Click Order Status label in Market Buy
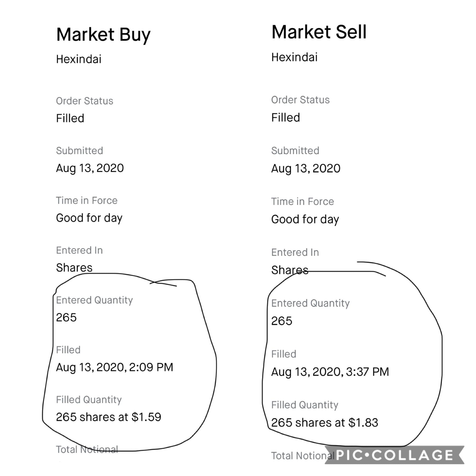Viewport: 476px width, 476px height. [x=84, y=101]
